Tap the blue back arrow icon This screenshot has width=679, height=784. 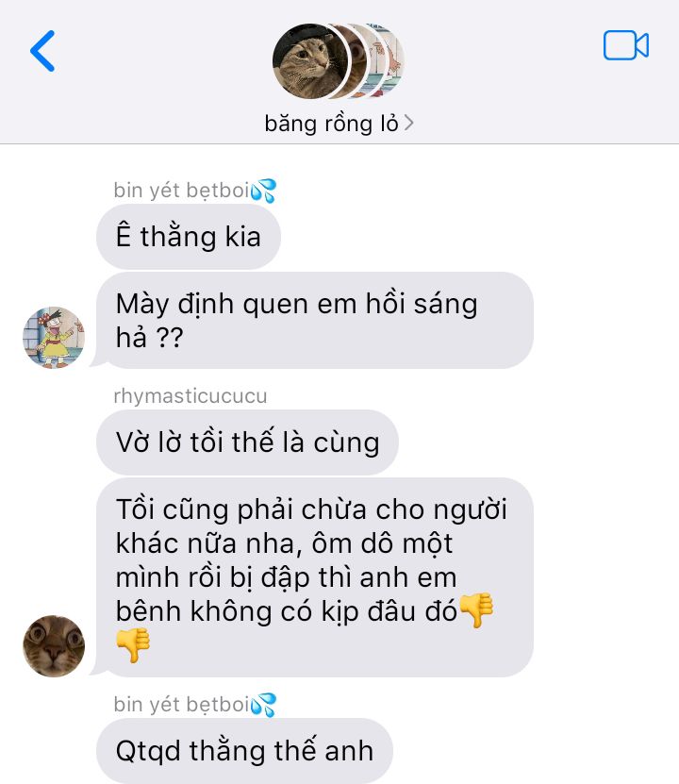pos(42,51)
